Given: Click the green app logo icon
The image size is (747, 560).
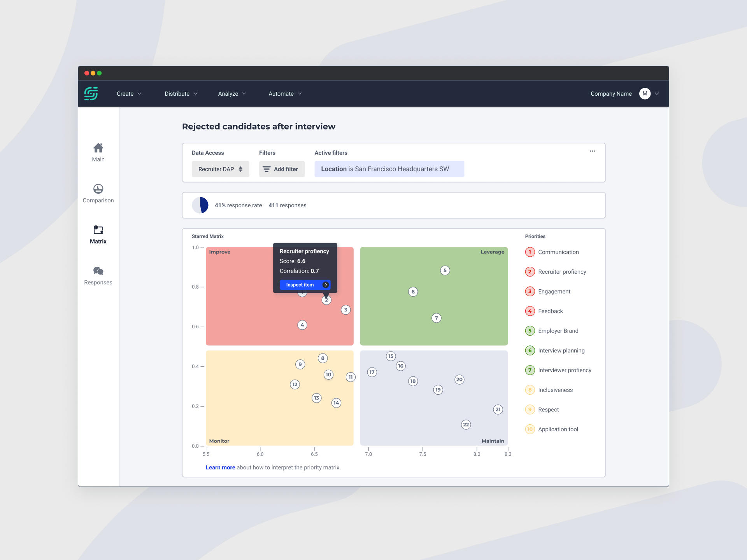Looking at the screenshot, I should [x=91, y=94].
